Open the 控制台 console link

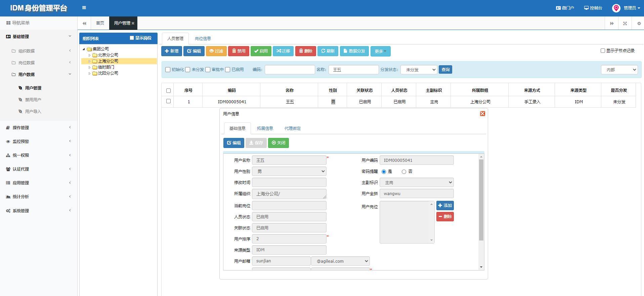pyautogui.click(x=593, y=8)
